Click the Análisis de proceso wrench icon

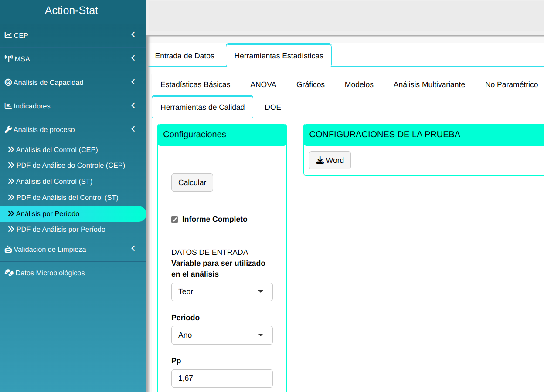tap(8, 129)
